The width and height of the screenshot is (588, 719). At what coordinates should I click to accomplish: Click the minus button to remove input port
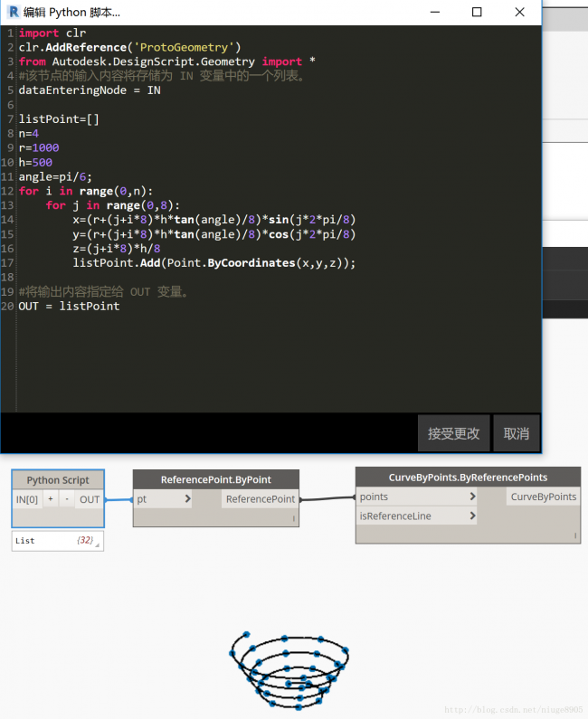[x=66, y=499]
